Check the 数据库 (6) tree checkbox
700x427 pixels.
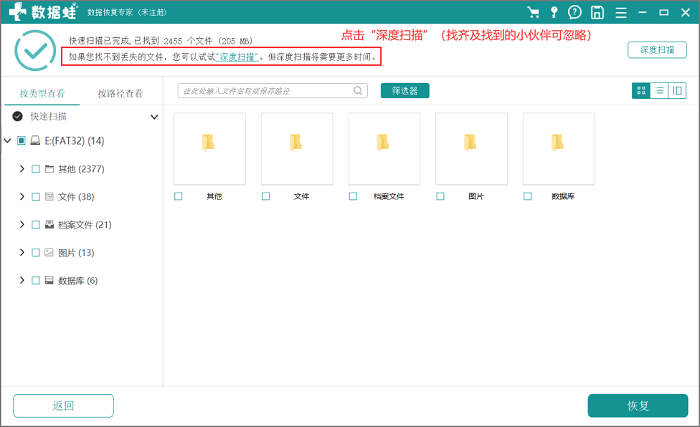tap(36, 280)
